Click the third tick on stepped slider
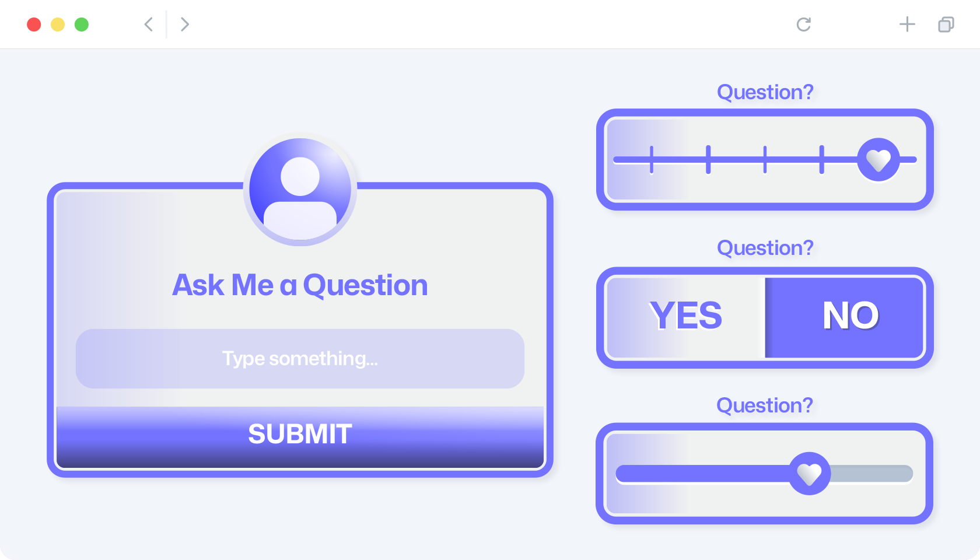This screenshot has width=980, height=560. tap(765, 159)
